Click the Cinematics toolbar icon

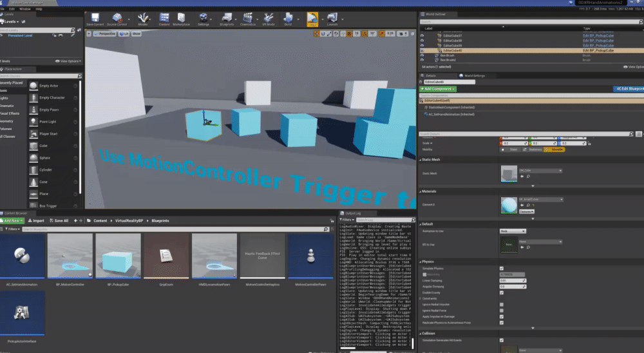(x=248, y=19)
